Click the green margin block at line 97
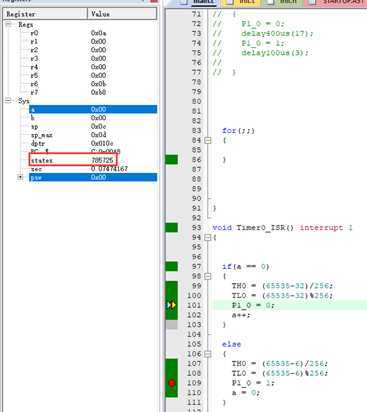 (x=172, y=266)
